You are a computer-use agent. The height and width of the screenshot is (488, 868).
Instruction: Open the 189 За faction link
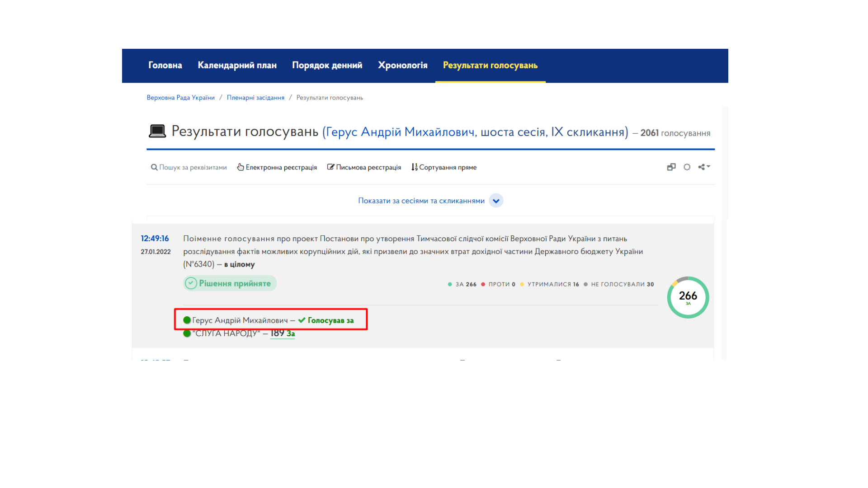tap(283, 333)
